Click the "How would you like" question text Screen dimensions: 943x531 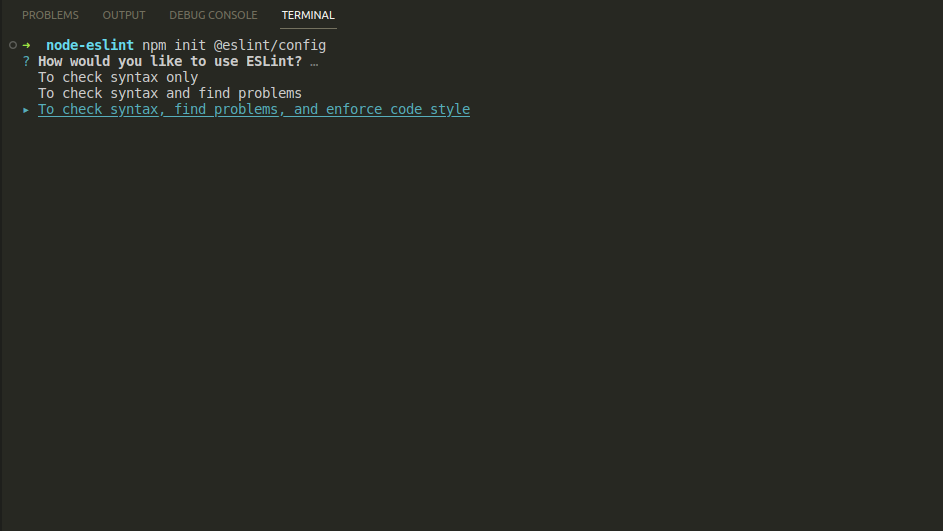pos(110,62)
